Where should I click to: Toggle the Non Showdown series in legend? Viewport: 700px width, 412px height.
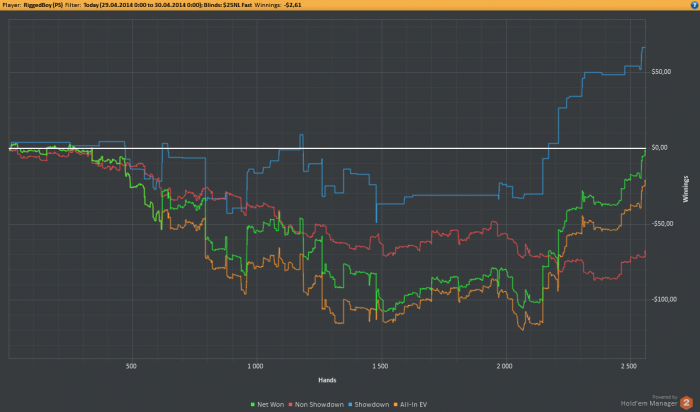pos(316,404)
